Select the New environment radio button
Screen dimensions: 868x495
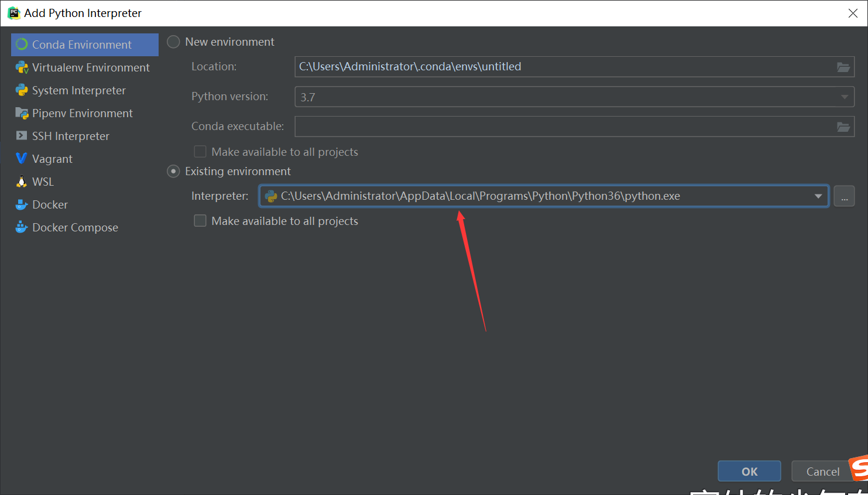pyautogui.click(x=173, y=42)
